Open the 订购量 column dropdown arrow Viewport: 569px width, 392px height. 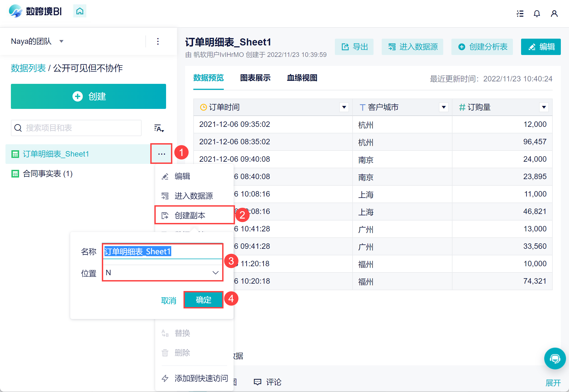point(544,107)
